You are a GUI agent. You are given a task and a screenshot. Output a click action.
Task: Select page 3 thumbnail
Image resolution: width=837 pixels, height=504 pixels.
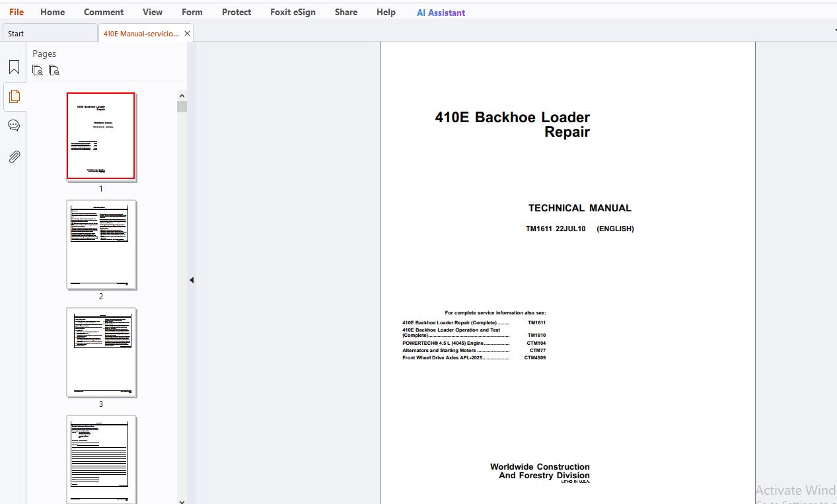(x=101, y=352)
